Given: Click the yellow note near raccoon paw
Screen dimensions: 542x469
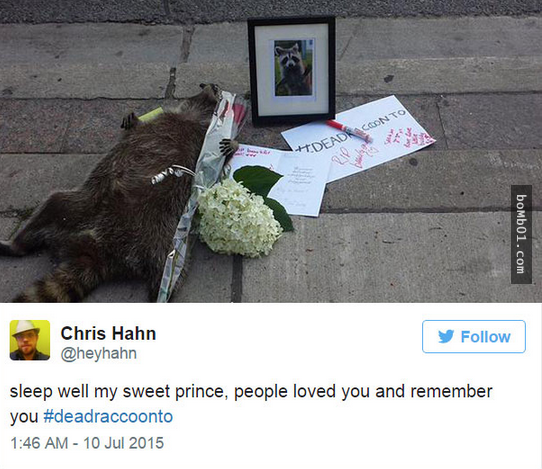Looking at the screenshot, I should point(151,114).
